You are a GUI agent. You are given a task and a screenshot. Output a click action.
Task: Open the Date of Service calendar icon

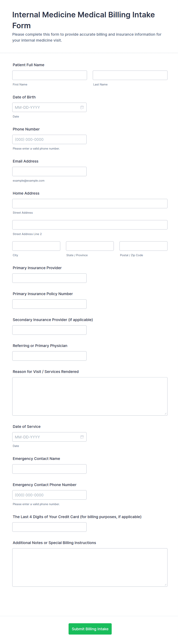coord(82,437)
